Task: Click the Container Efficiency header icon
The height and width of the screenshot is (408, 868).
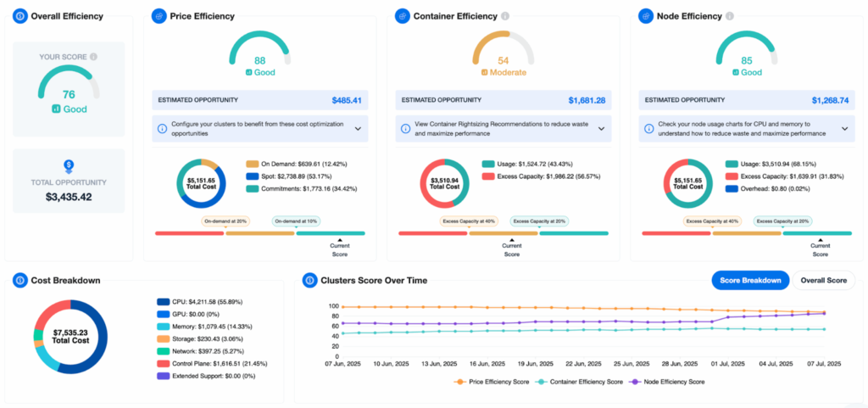Action: click(x=403, y=16)
